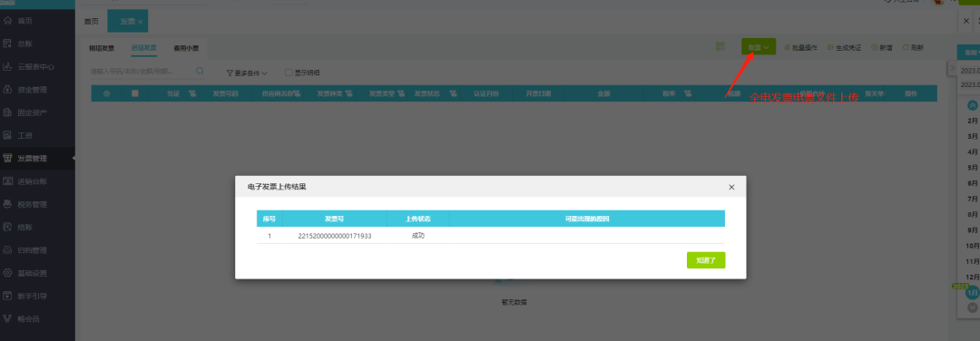Switch to 销项发票 tab
This screenshot has height=341, width=980.
(x=102, y=48)
